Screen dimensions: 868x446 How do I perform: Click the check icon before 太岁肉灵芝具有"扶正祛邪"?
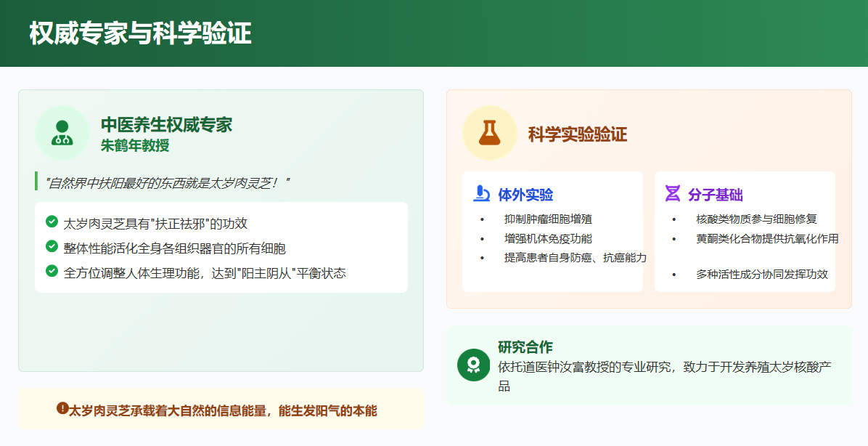point(52,222)
